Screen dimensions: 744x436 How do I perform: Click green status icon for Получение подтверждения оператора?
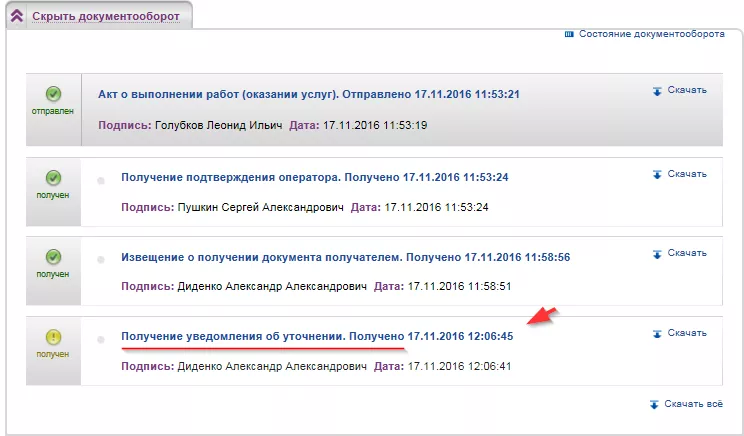click(53, 178)
